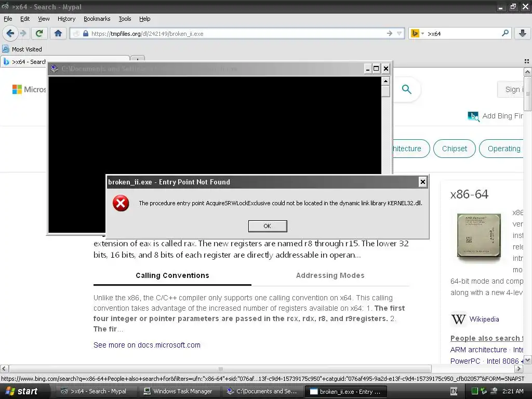Open the PowerPC link
This screenshot has height=399, width=532.
point(465,362)
